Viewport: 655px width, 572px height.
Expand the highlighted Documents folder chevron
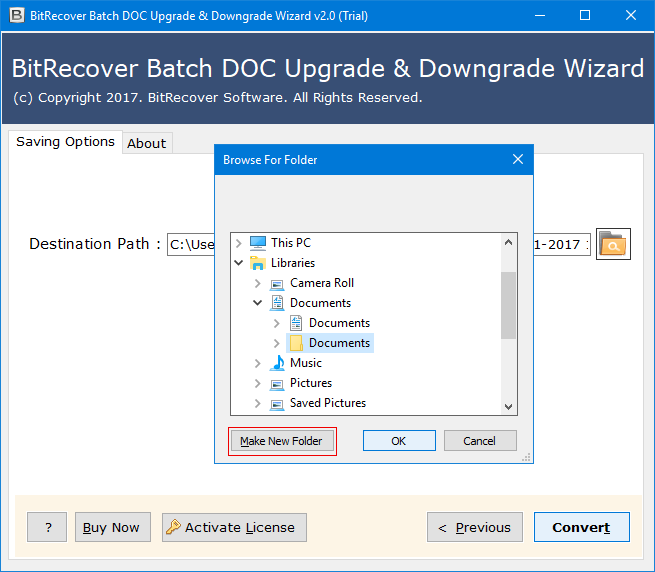277,343
